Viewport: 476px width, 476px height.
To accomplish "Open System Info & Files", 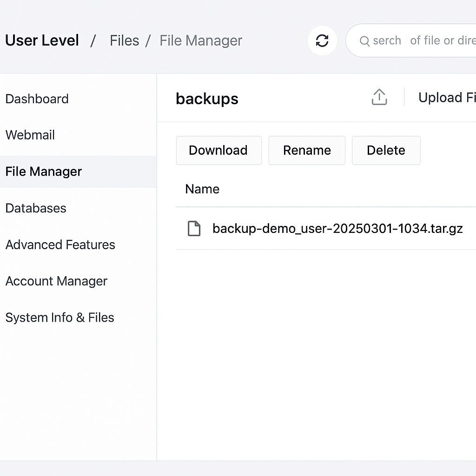I will 60,317.
